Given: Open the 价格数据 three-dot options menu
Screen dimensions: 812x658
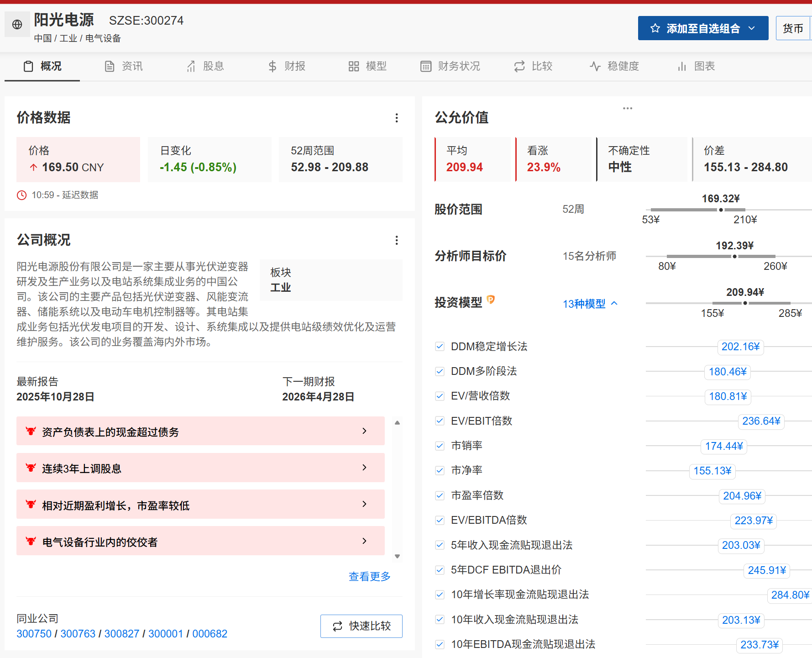Looking at the screenshot, I should (x=397, y=118).
